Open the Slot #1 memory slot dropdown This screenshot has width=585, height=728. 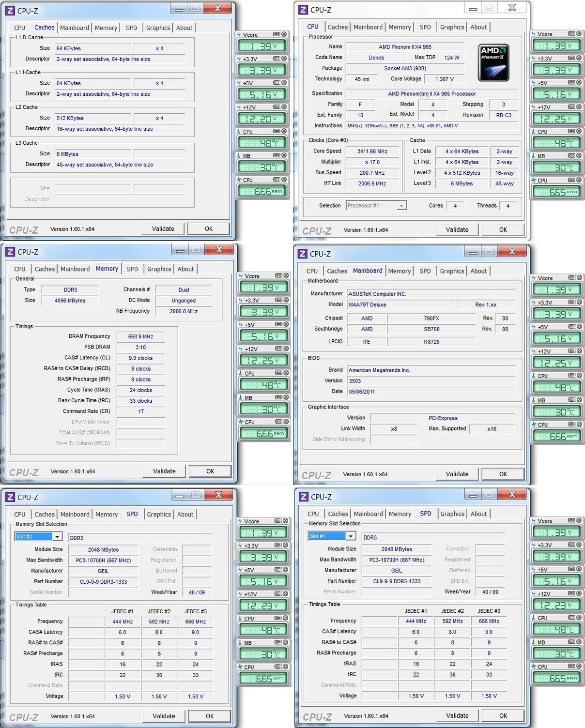click(x=351, y=536)
